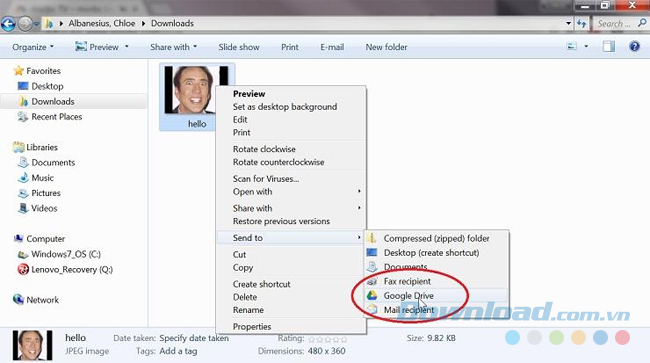Click the Compressed (zipped) folder icon
The height and width of the screenshot is (363, 650).
click(372, 238)
